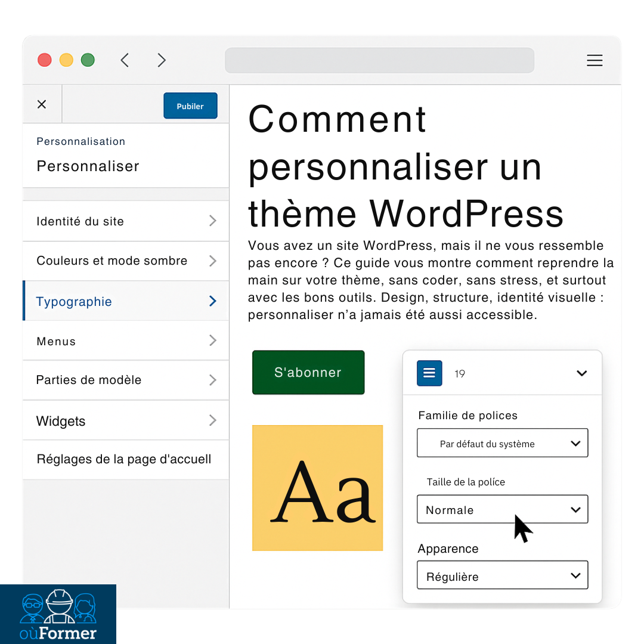Image resolution: width=644 pixels, height=644 pixels.
Task: Open the Familie de polices dropdown
Action: 502,442
